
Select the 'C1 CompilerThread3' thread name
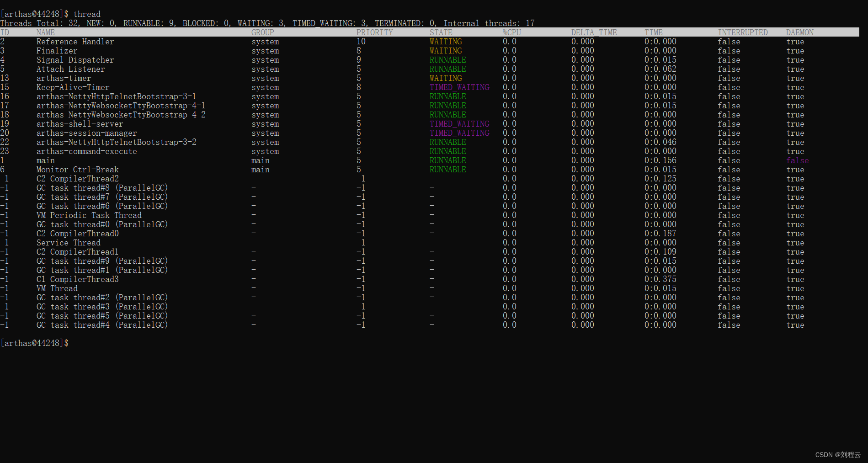point(78,279)
